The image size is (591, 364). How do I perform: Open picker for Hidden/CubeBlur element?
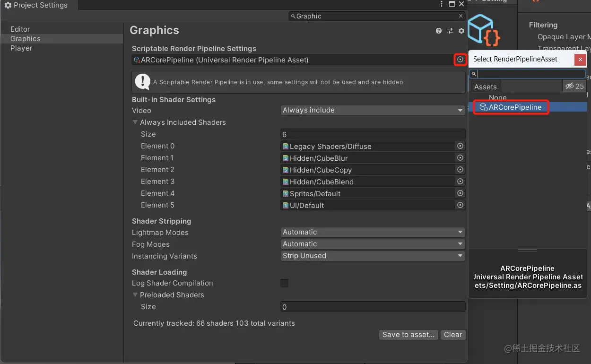coord(460,158)
